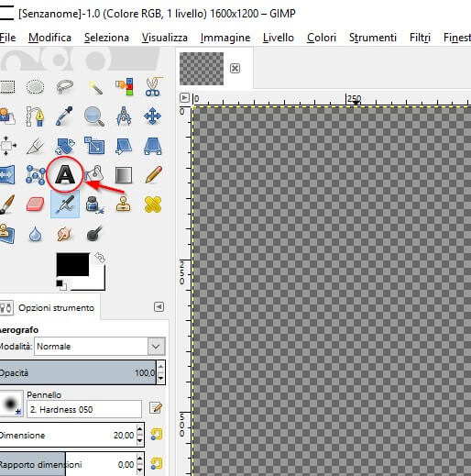Reset Dimensione to brush default size
The height and width of the screenshot is (476, 471).
pyautogui.click(x=157, y=435)
